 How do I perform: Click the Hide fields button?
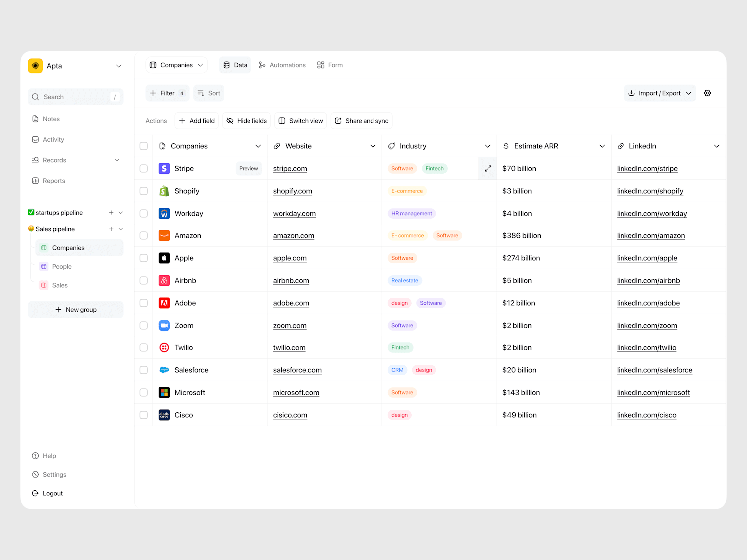click(247, 121)
